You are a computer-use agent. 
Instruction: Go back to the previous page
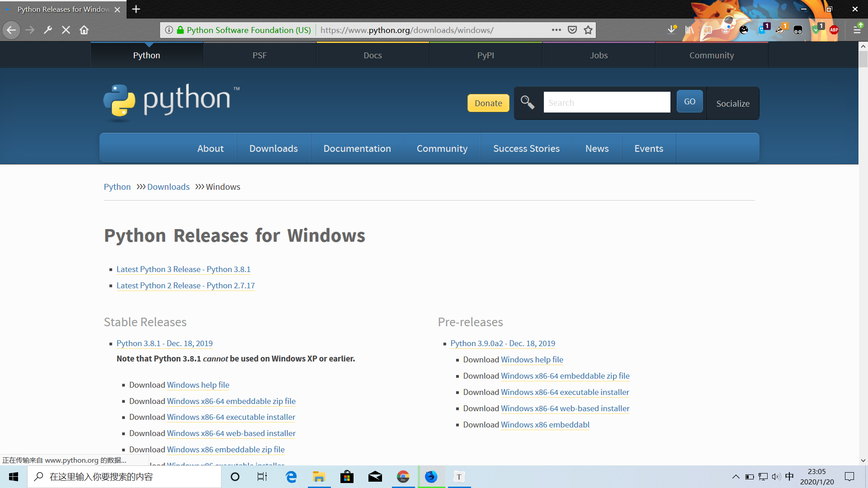(11, 30)
